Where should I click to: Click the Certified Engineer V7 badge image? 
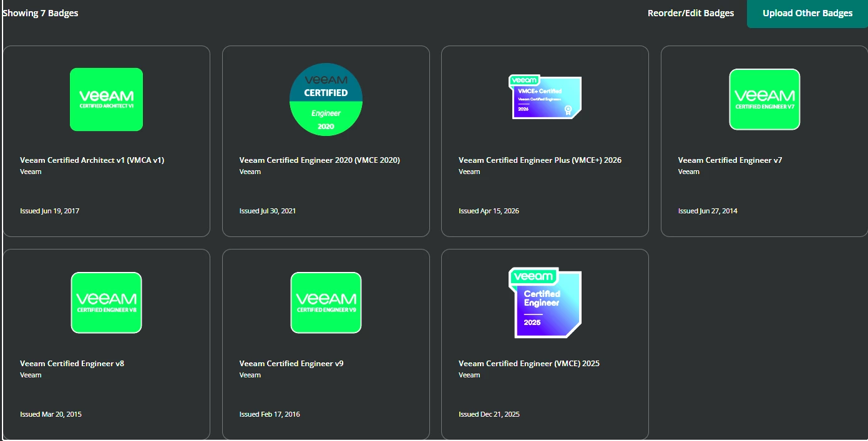click(x=764, y=99)
